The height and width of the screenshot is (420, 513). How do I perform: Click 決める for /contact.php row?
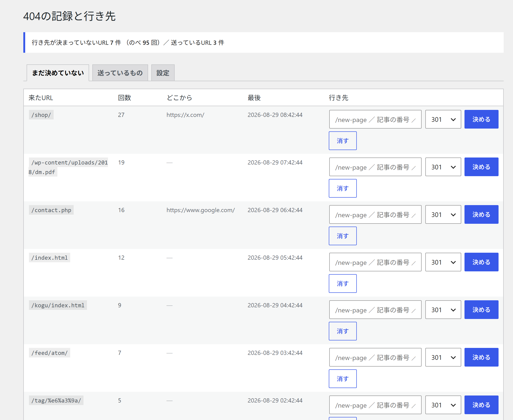(x=481, y=215)
